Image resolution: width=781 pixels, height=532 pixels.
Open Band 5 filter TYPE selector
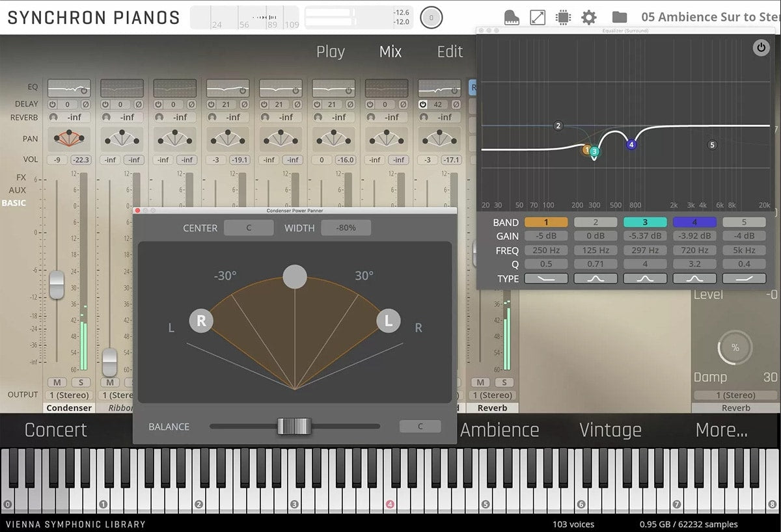point(744,278)
